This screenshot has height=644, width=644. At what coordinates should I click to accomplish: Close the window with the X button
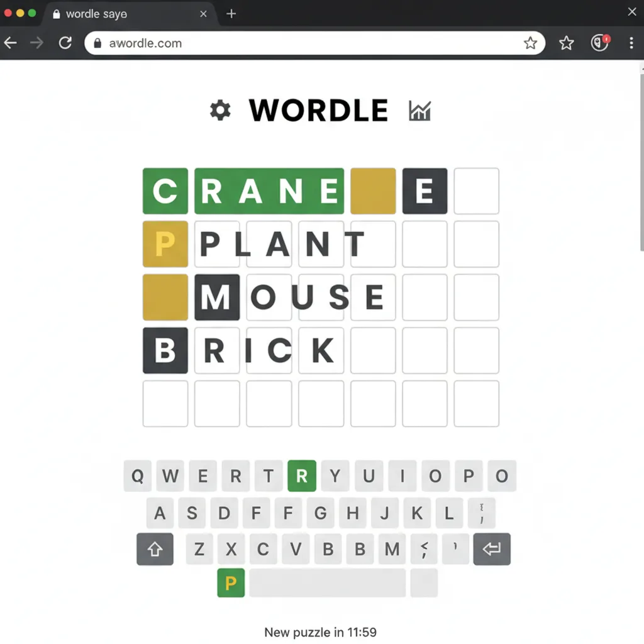coord(632,12)
